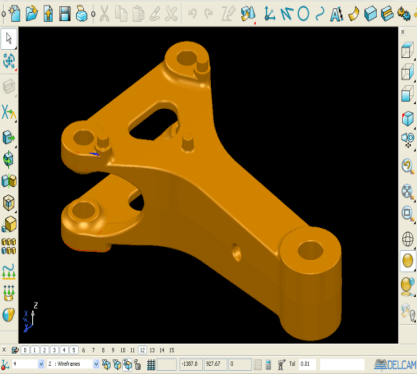417x374 pixels.
Task: Click the shield-shaped shading icon at bottom-left
Action: (9, 315)
